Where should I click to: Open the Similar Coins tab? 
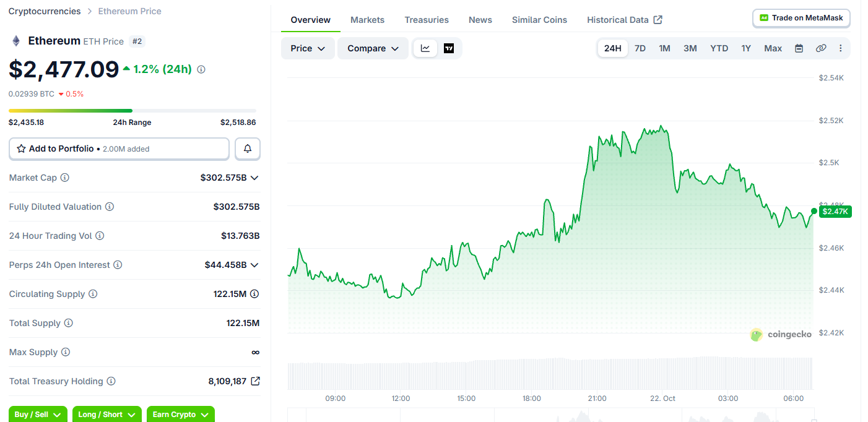tap(539, 20)
